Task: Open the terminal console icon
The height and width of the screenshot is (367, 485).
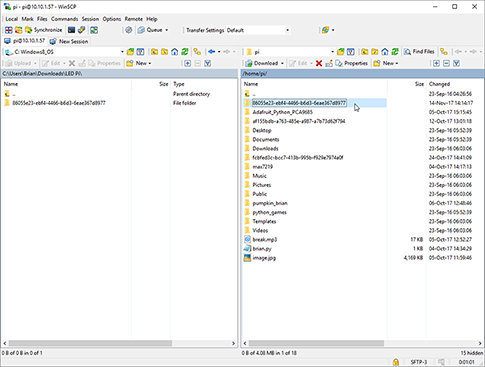Action: (71, 30)
